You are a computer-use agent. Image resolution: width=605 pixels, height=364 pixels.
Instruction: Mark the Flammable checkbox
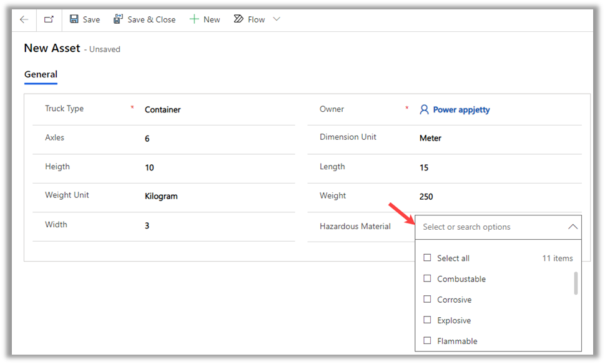point(428,340)
